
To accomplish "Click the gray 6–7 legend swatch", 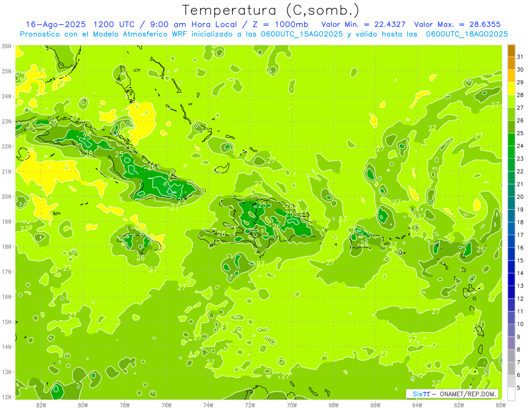I will 511,368.
